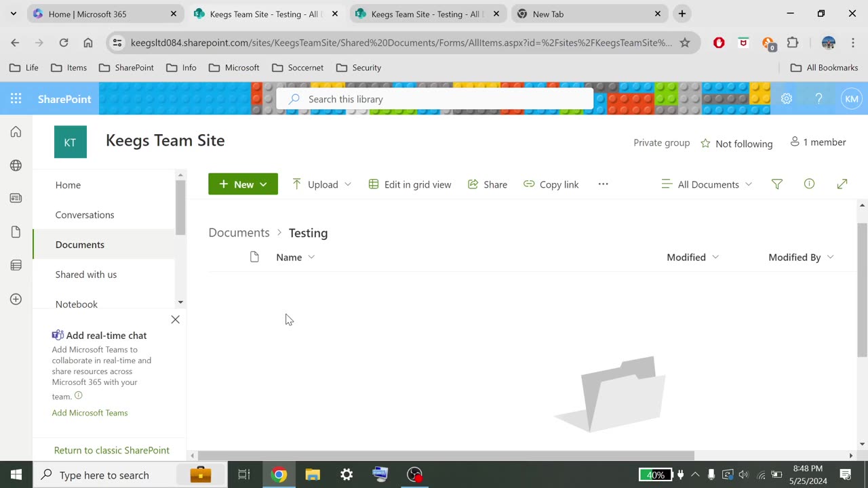The width and height of the screenshot is (868, 488).
Task: Click the file type column icon
Action: [x=254, y=257]
